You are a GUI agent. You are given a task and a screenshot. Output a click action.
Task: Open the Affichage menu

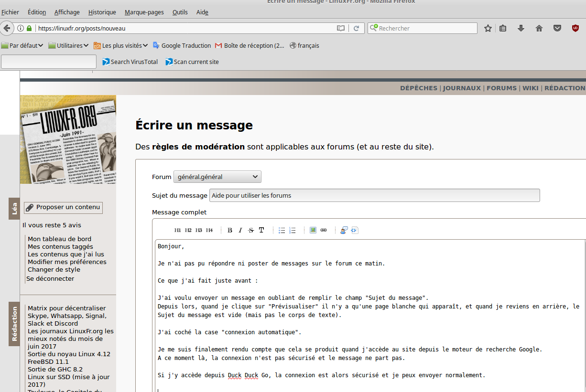point(67,12)
